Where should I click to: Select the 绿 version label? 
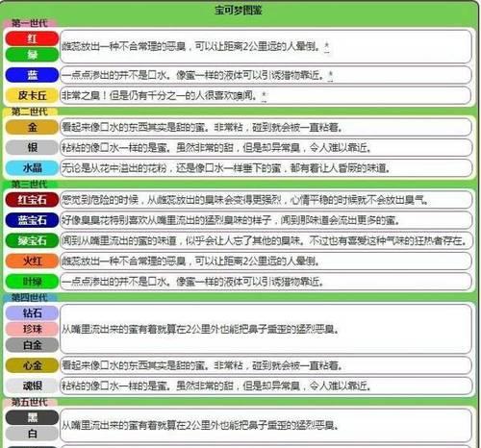(32, 55)
